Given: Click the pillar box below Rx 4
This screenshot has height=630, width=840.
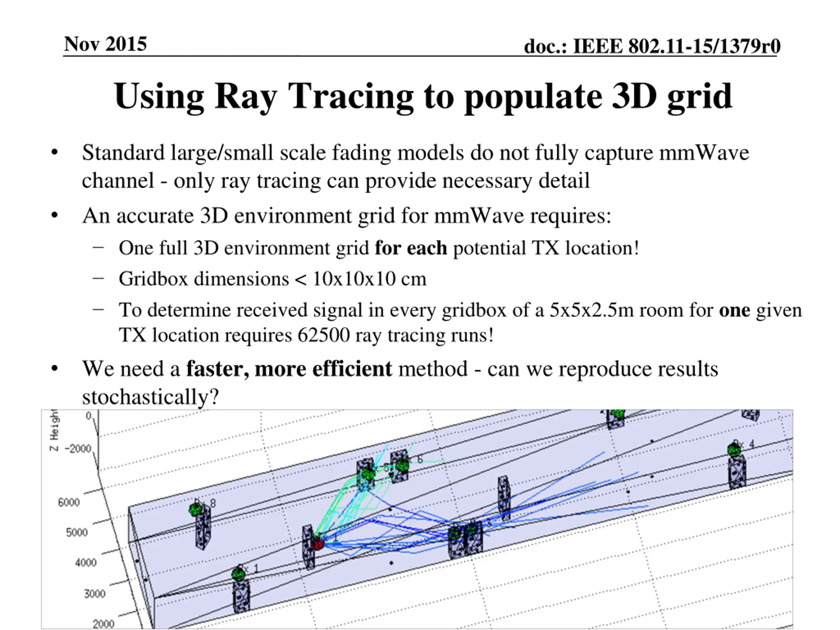Looking at the screenshot, I should click(737, 472).
